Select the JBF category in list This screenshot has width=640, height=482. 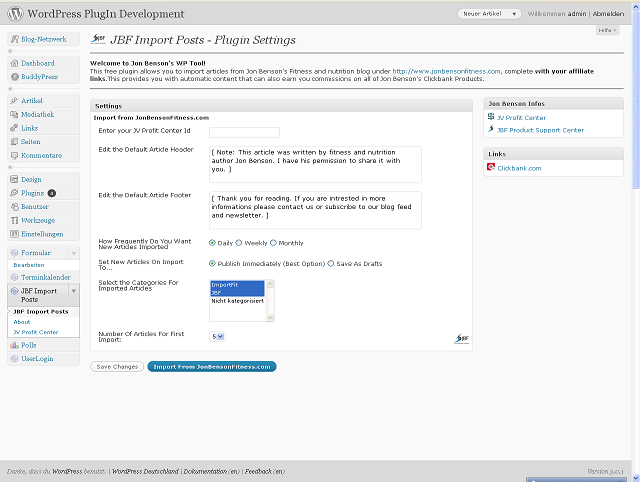(x=237, y=293)
